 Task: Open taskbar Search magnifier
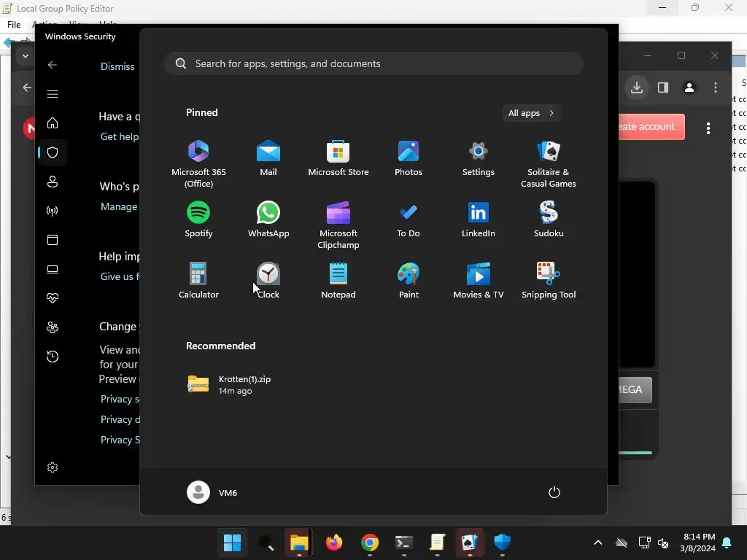click(266, 542)
